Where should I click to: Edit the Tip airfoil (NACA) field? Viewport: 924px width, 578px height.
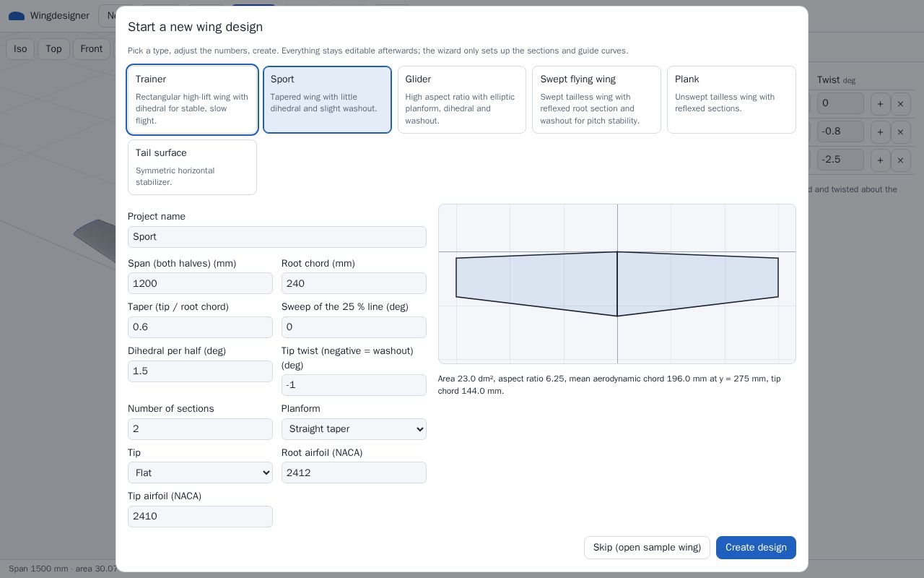tap(200, 517)
